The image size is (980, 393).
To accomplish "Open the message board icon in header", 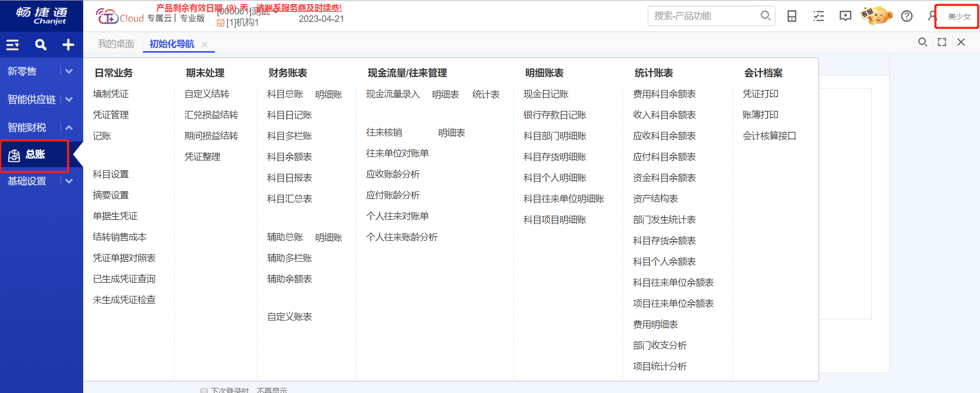I will coord(845,16).
